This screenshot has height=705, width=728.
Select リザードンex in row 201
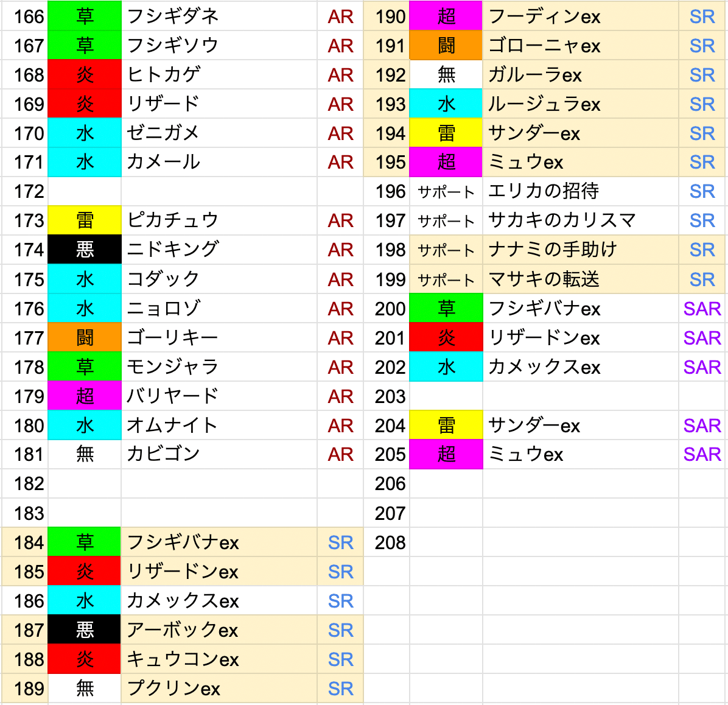pyautogui.click(x=580, y=338)
